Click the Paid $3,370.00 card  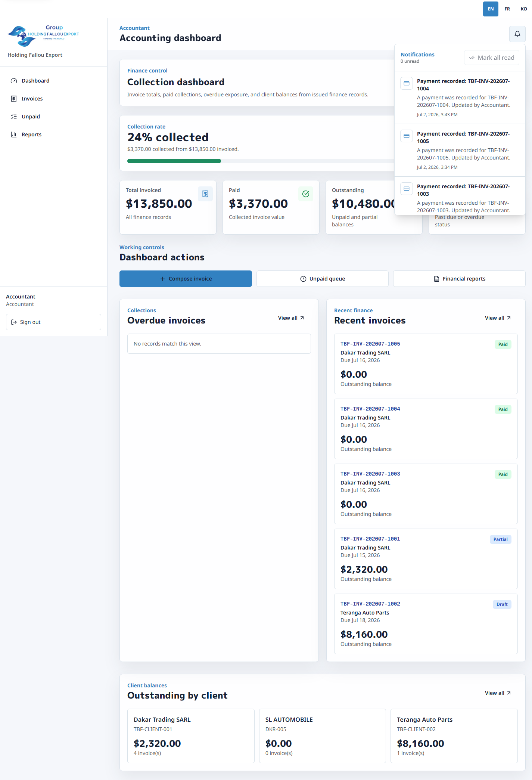[271, 207]
